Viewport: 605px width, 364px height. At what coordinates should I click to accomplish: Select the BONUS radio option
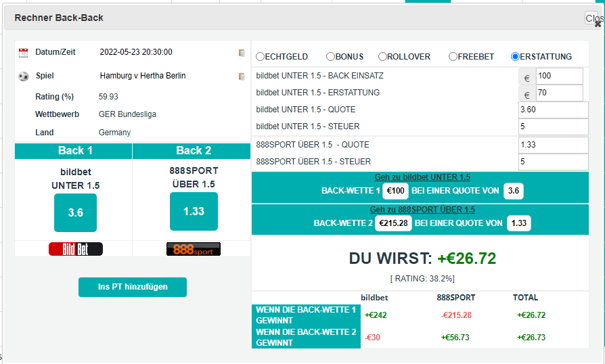(330, 57)
